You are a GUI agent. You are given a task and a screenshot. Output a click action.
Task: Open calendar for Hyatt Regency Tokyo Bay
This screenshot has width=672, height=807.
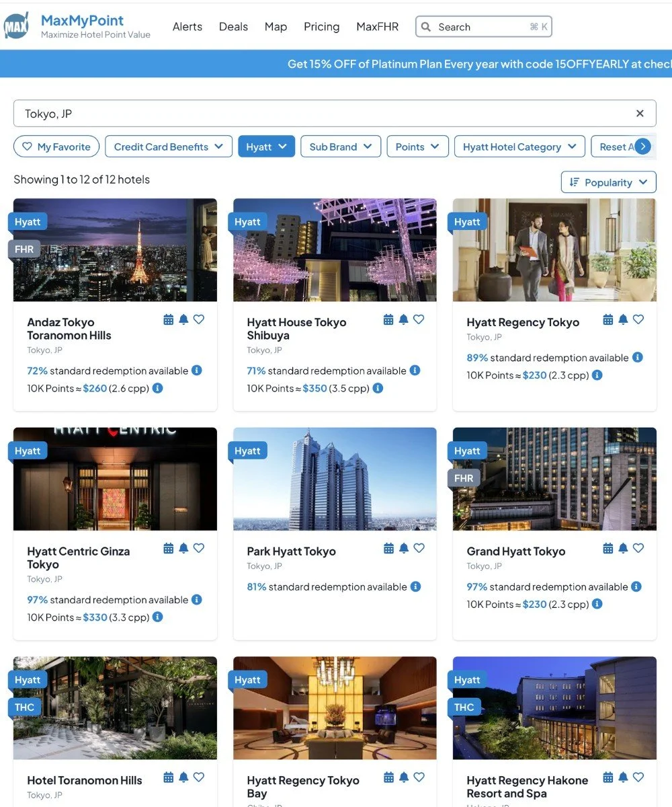(x=388, y=777)
